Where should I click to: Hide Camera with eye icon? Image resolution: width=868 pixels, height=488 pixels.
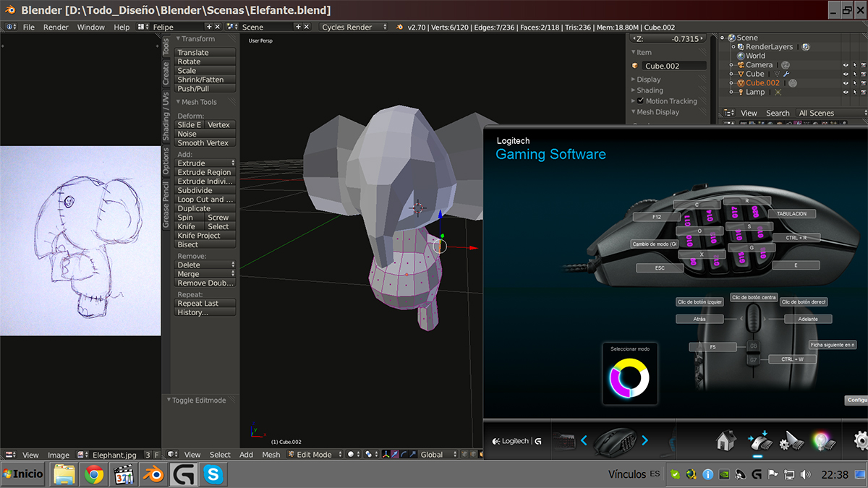tap(846, 65)
